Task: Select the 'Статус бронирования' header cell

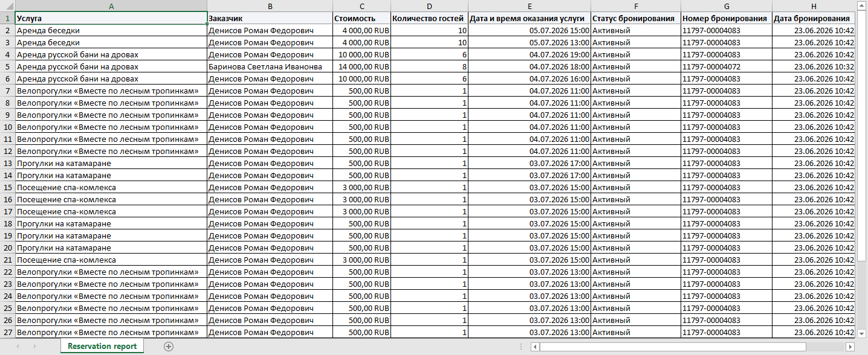Action: tap(636, 18)
